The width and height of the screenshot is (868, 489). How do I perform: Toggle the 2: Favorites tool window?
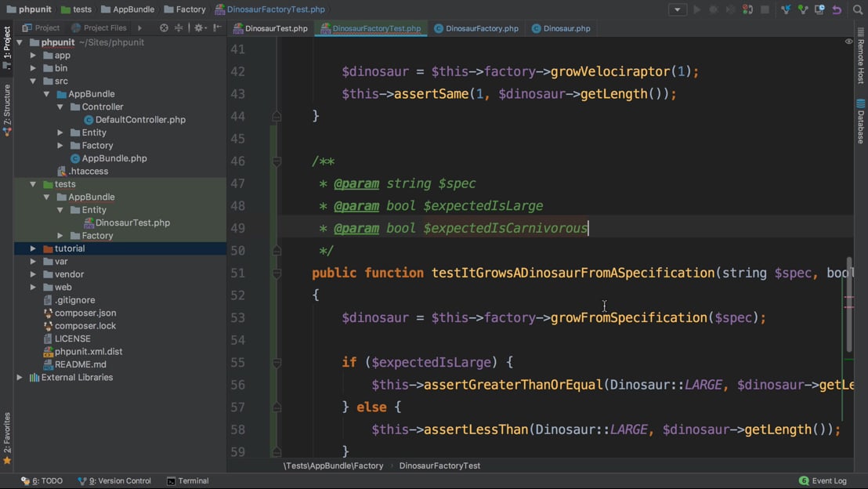(6, 438)
